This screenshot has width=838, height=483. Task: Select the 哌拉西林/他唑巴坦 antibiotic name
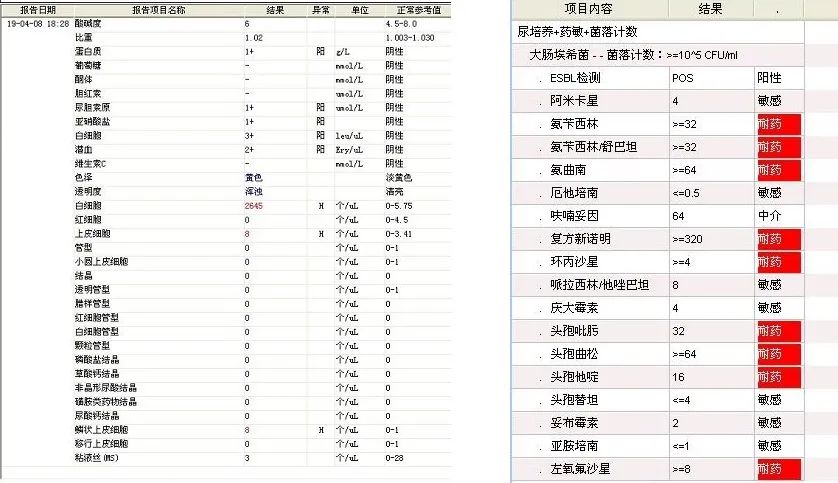coord(600,285)
